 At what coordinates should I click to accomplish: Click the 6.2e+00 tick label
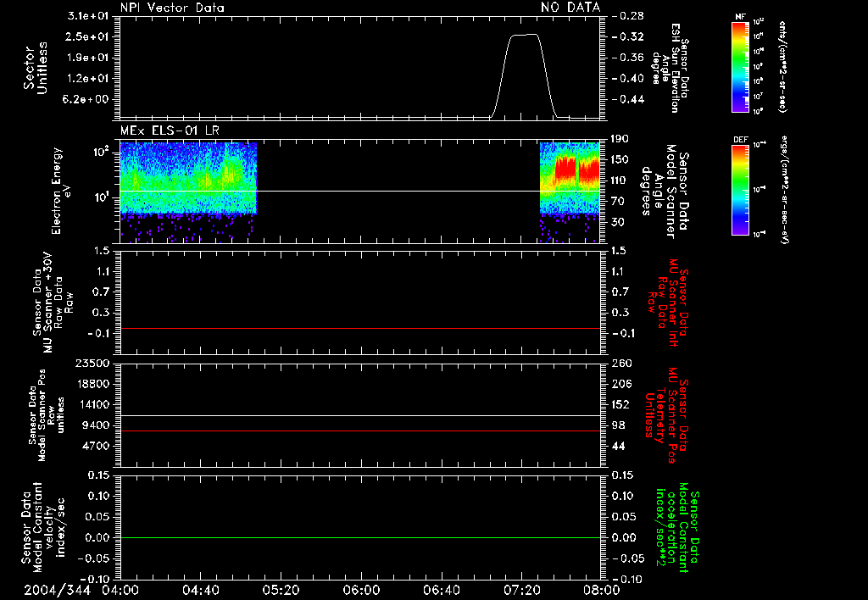click(x=87, y=99)
